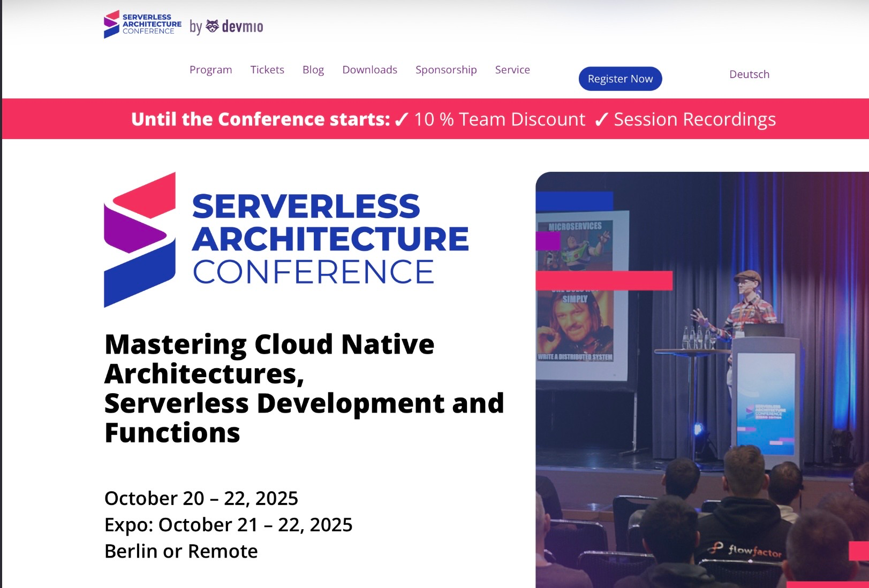Click the Expo: October 21 – 22 line
The height and width of the screenshot is (588, 869).
tap(229, 525)
